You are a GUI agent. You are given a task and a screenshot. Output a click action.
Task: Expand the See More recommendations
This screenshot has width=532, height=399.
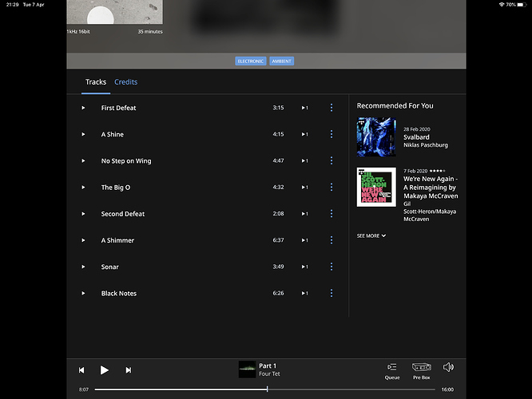point(371,235)
